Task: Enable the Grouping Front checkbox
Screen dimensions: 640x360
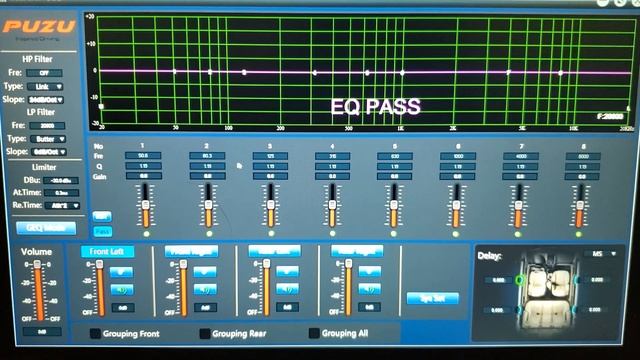Action: (x=95, y=333)
